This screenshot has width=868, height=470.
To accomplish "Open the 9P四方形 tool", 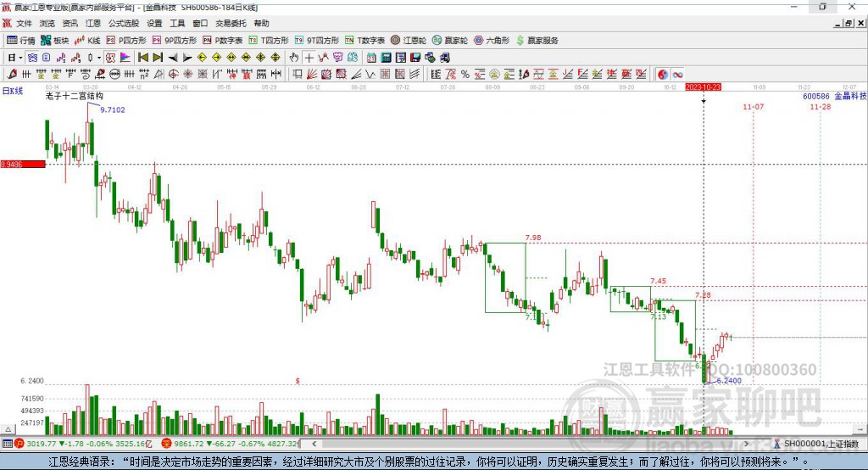I will pyautogui.click(x=175, y=41).
